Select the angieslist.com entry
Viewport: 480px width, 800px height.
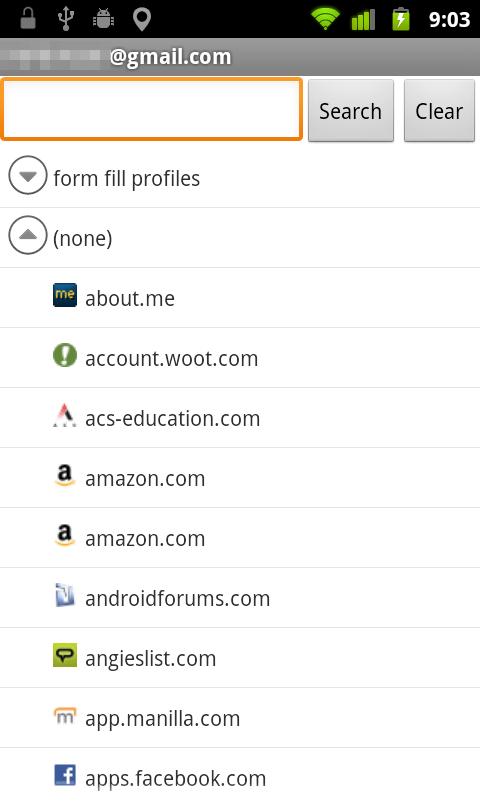[240, 658]
